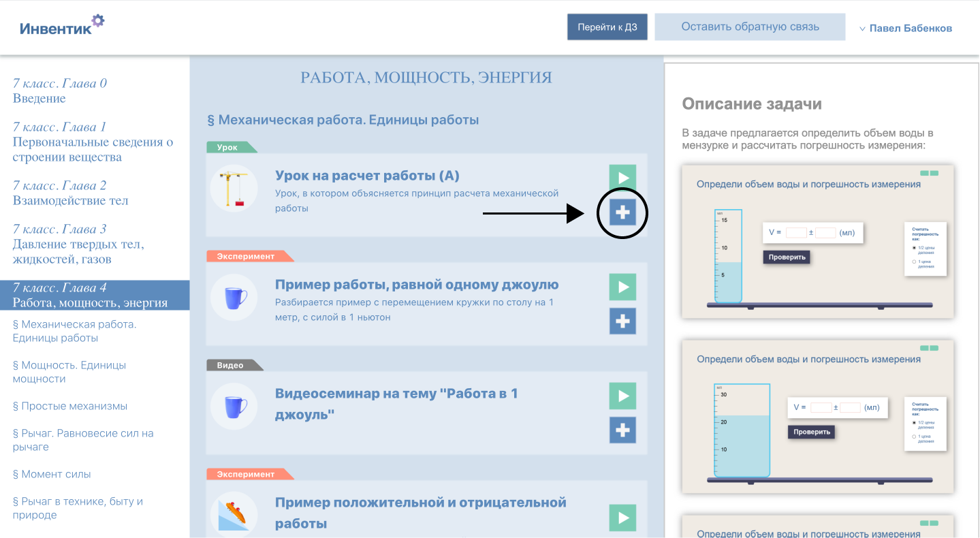
Task: Click the gray Видео tag
Action: tap(234, 365)
